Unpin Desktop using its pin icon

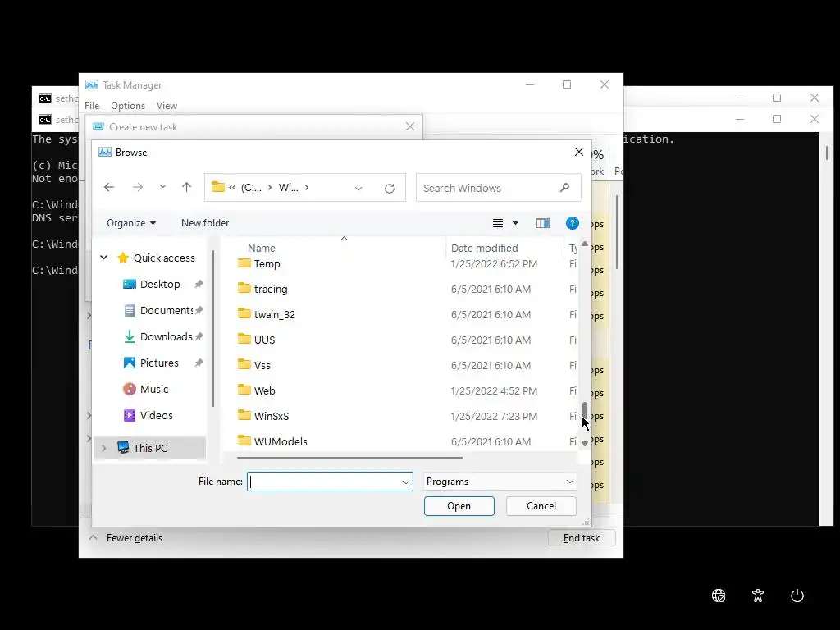[x=199, y=284]
